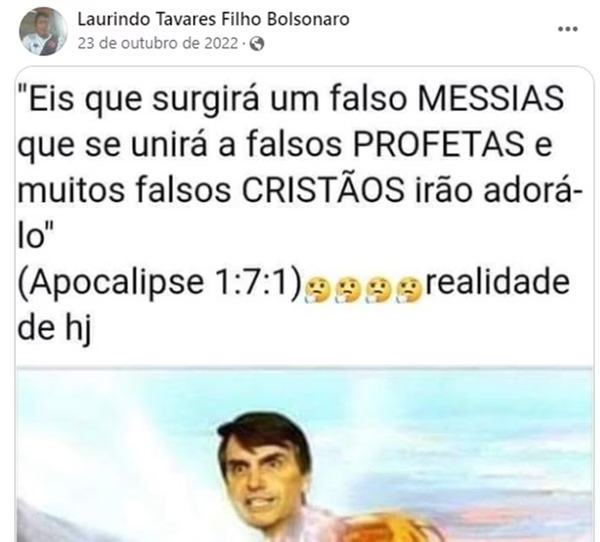Click the 'de hj' text line
600x542 pixels.
pos(54,328)
